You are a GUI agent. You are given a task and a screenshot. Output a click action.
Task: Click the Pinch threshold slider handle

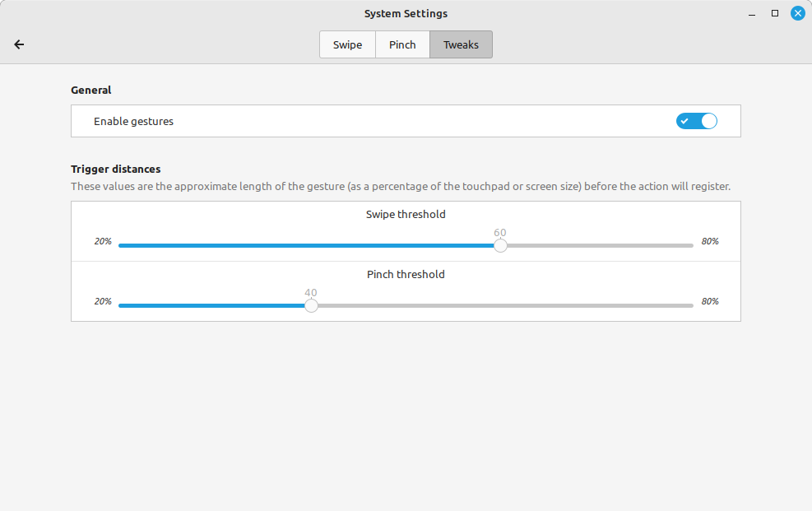click(x=311, y=305)
